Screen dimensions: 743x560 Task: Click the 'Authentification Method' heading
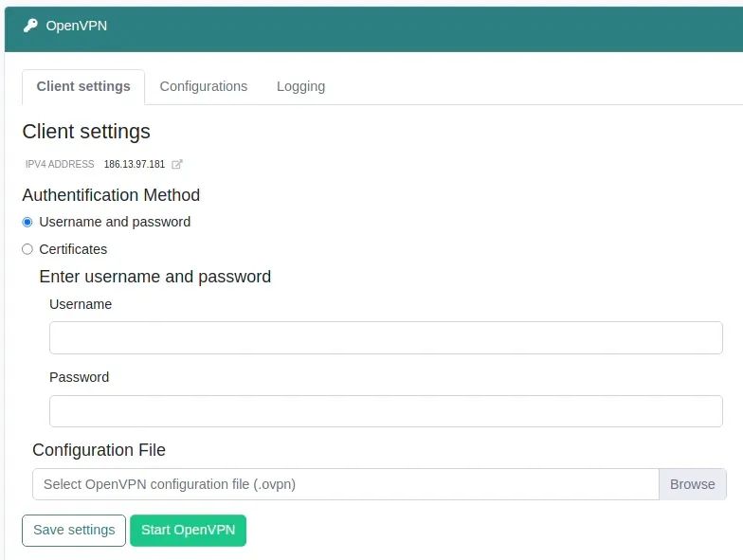click(x=111, y=195)
